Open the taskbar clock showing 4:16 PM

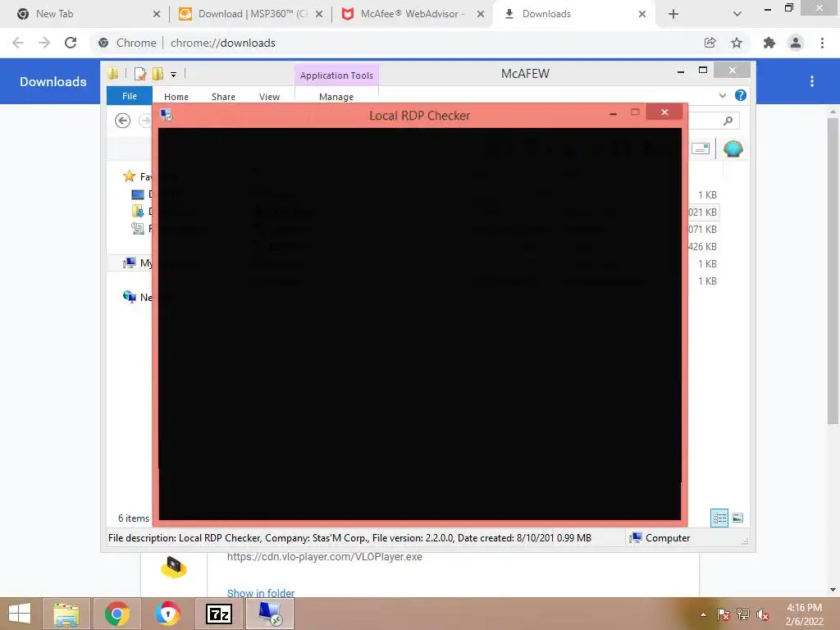[x=804, y=614]
